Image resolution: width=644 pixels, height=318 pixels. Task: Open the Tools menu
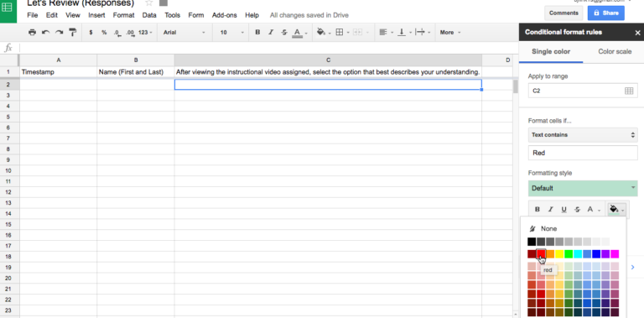173,15
